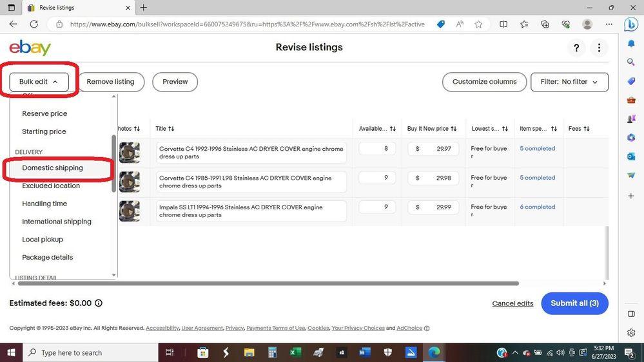This screenshot has width=644, height=362.
Task: Open the Edge settings ellipsis menu
Action: [x=609, y=24]
